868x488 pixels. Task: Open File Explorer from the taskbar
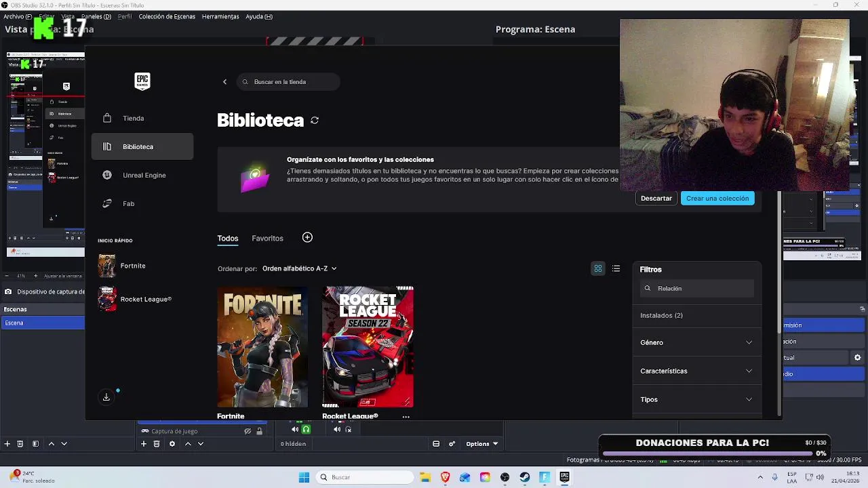425,477
